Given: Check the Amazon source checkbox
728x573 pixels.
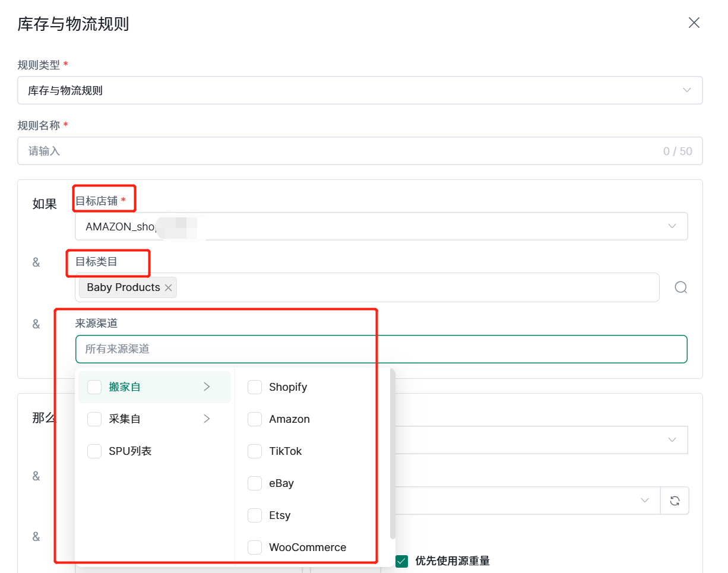Looking at the screenshot, I should click(255, 419).
